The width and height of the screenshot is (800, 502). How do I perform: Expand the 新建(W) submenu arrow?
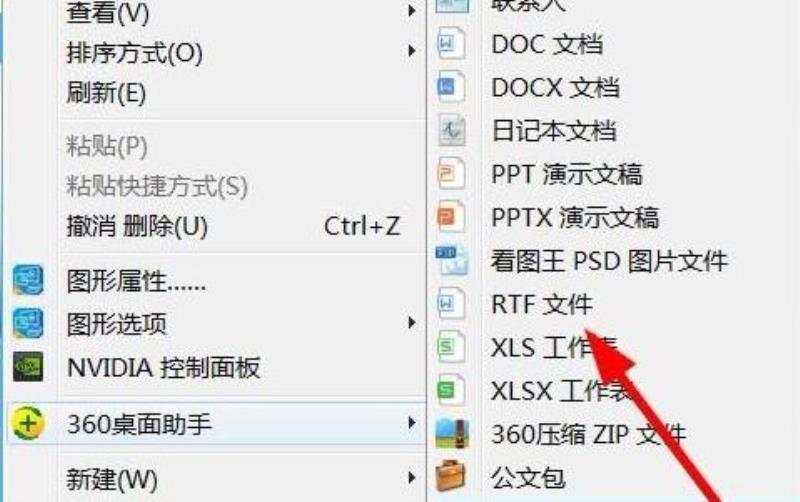pyautogui.click(x=412, y=478)
